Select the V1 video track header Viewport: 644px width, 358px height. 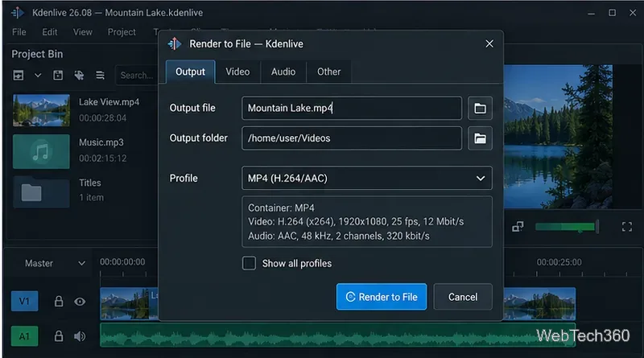point(24,302)
